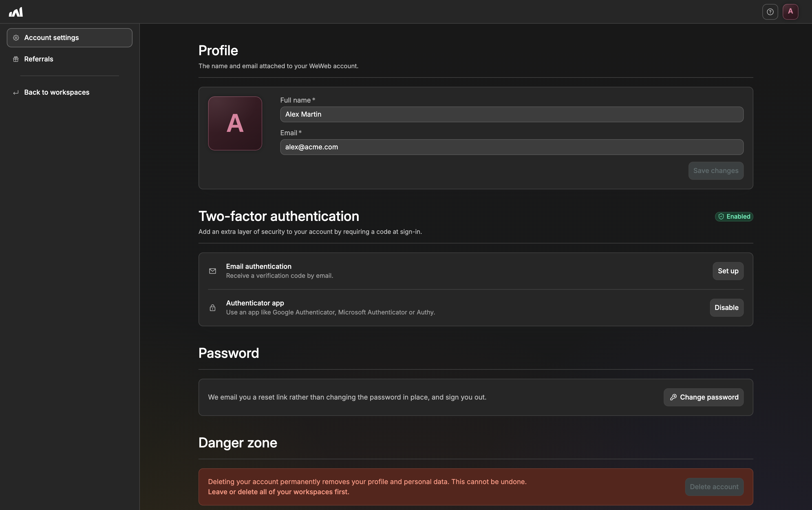Click the Two-factor authentication heading
Screen dimensions: 812x510
point(279,216)
